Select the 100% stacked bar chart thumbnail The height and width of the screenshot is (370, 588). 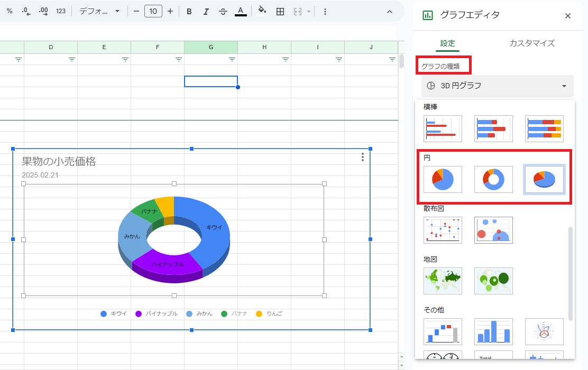[x=544, y=128]
